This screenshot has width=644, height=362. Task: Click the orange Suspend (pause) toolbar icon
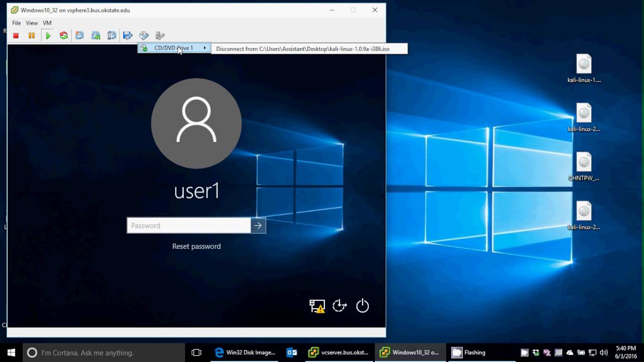pyautogui.click(x=32, y=36)
